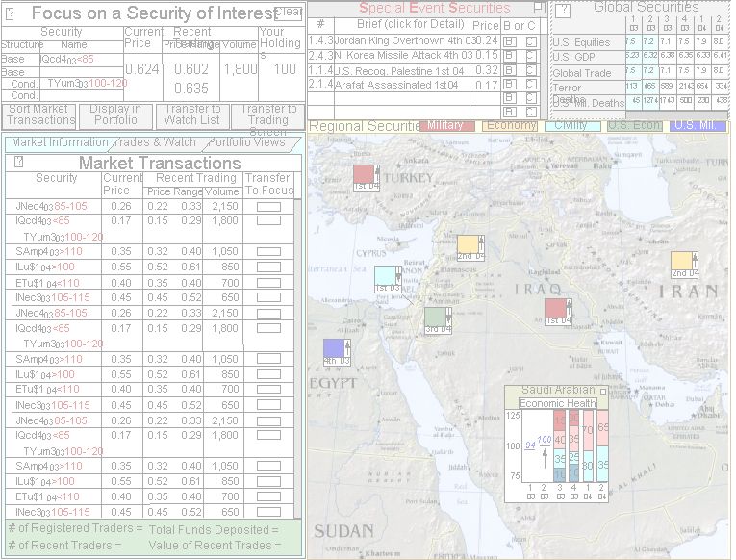Click the Turkey security marker on the map
Screen dimensions: 736x560
tap(367, 178)
